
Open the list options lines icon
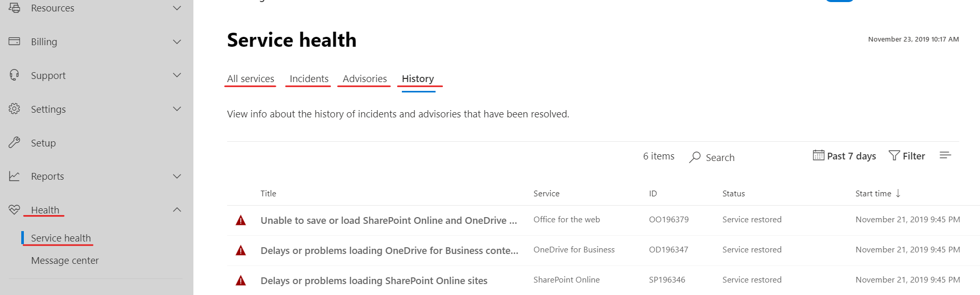point(945,155)
